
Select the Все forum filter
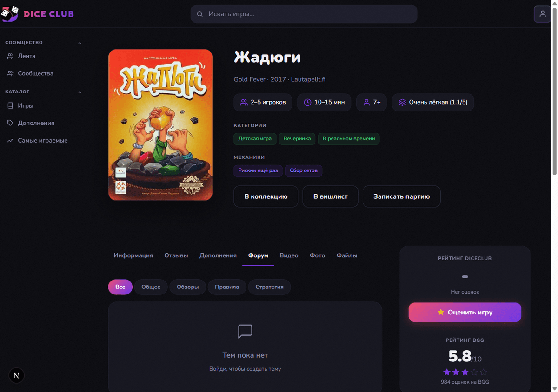120,287
